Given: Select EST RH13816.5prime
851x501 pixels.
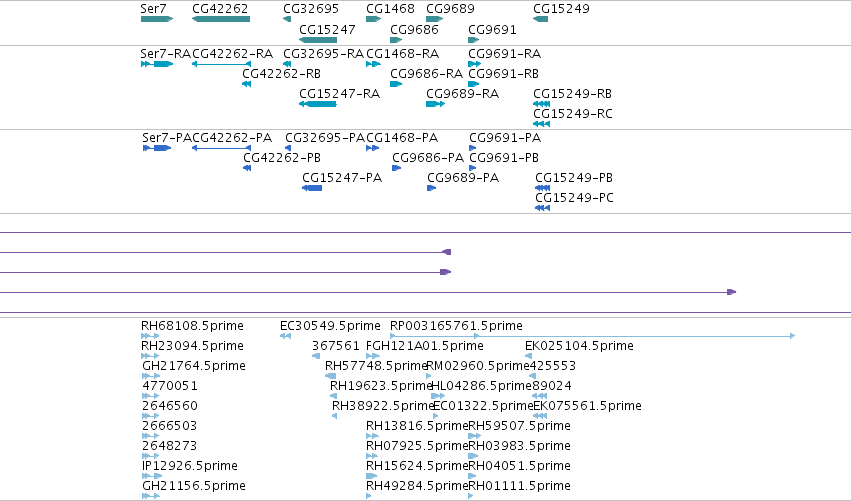Looking at the screenshot, I should [x=372, y=436].
